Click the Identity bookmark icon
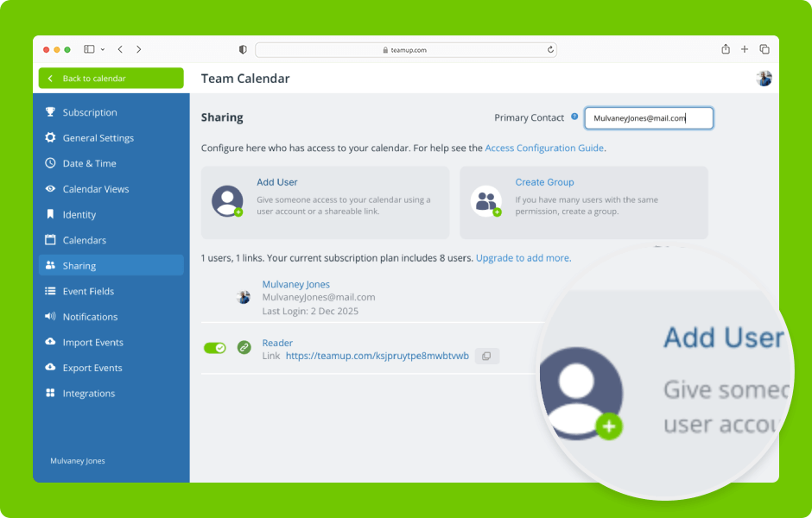This screenshot has width=812, height=518. (51, 214)
